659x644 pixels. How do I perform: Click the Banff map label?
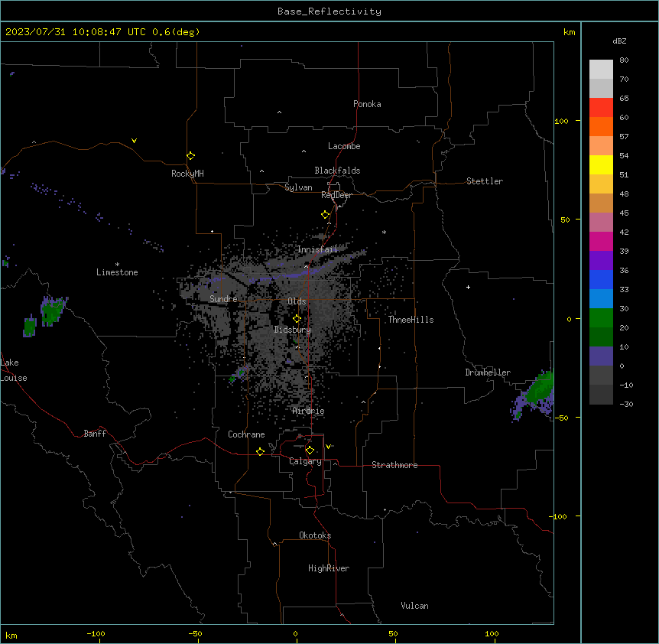pyautogui.click(x=95, y=434)
